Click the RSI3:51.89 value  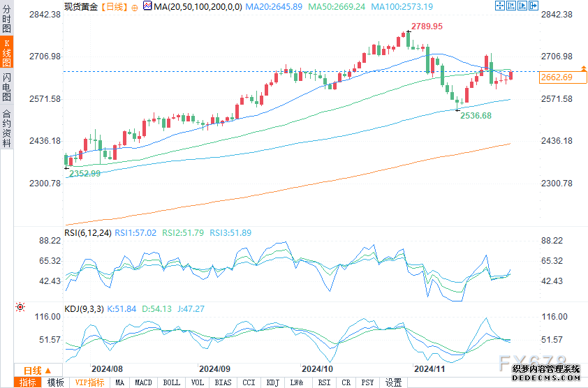click(x=230, y=233)
